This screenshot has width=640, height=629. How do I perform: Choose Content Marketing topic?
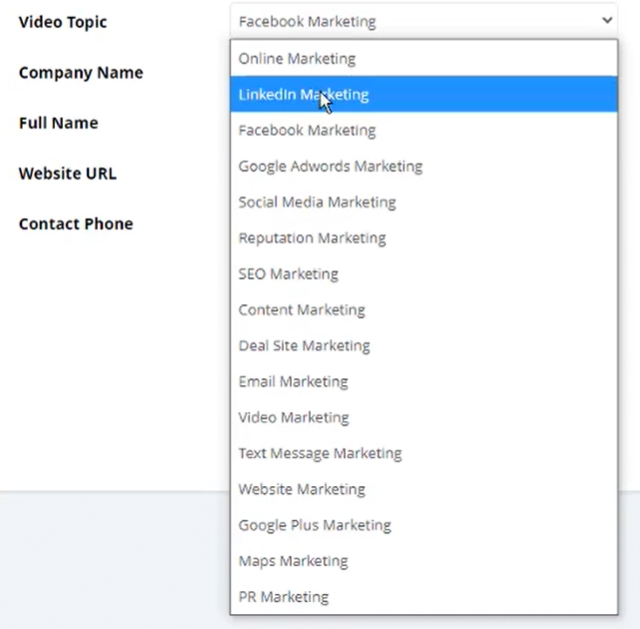coord(302,310)
